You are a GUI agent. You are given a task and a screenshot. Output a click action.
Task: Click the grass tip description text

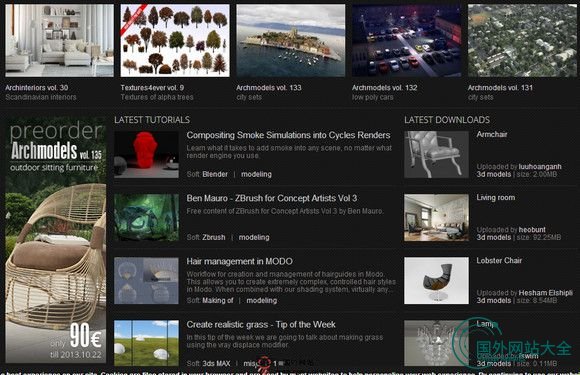[284, 341]
